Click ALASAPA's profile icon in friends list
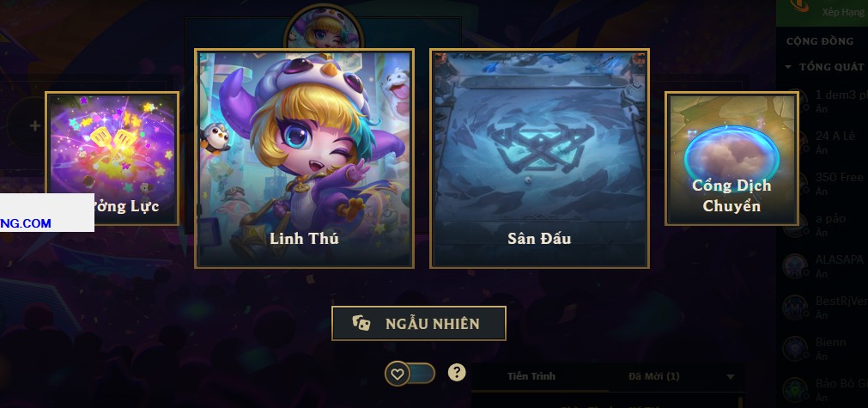 click(x=796, y=266)
